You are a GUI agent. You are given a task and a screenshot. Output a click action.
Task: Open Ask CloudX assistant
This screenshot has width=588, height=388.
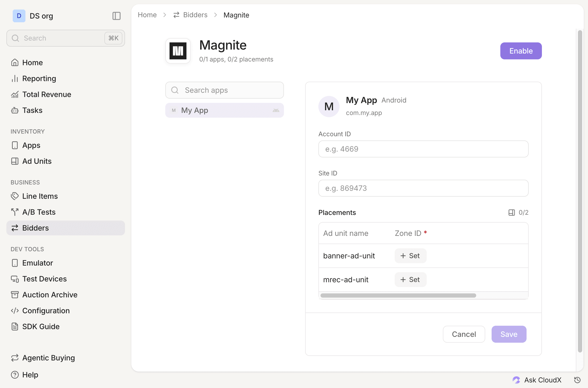[537, 380]
